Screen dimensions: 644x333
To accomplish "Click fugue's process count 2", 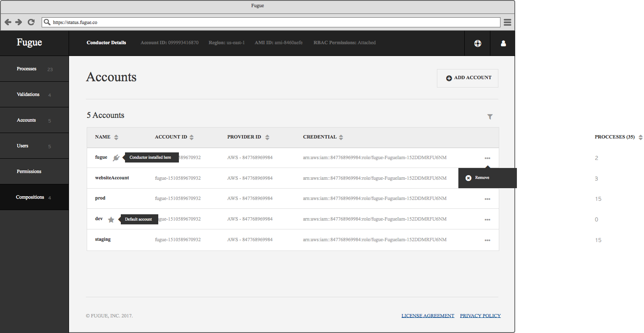I will click(596, 158).
